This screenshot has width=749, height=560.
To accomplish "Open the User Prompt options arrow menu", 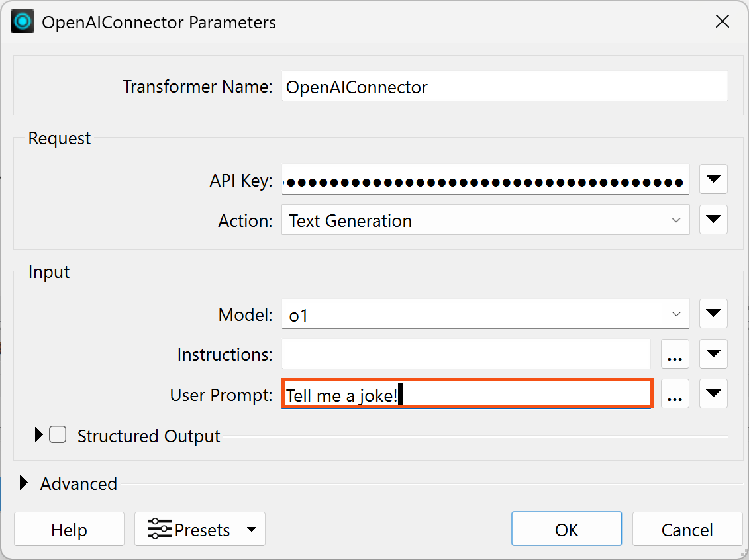I will tap(713, 393).
